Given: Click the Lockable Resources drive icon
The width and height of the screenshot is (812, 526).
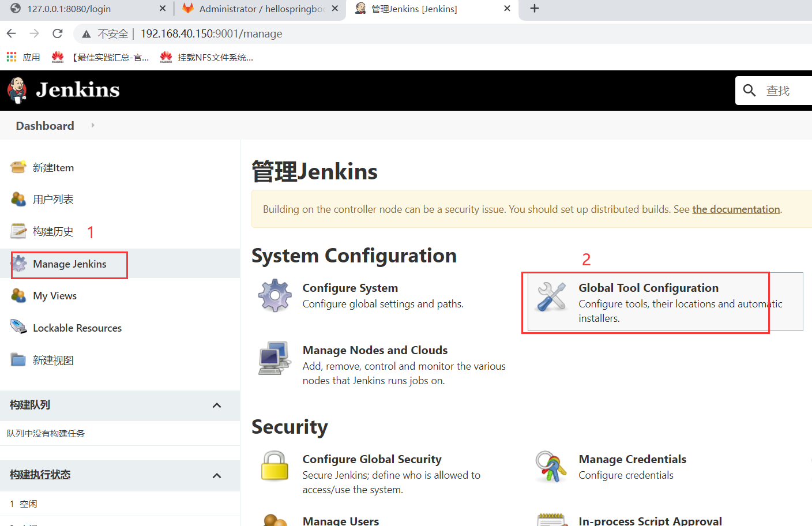Looking at the screenshot, I should pyautogui.click(x=18, y=327).
